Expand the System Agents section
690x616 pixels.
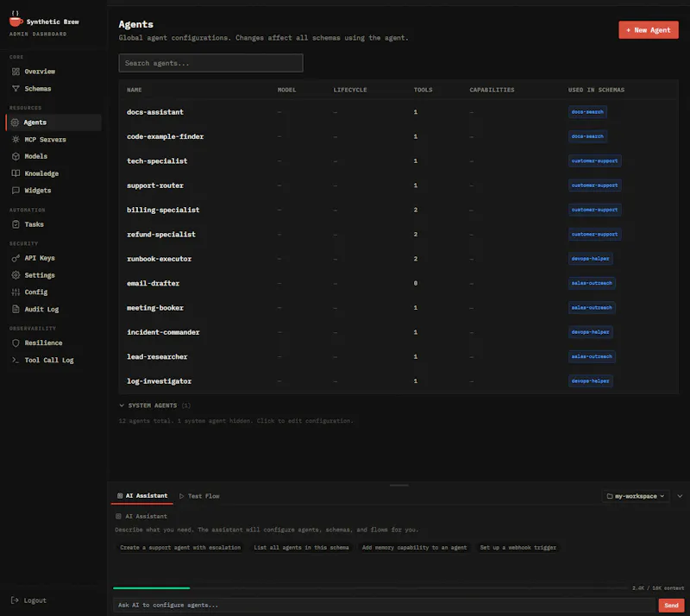click(x=154, y=405)
